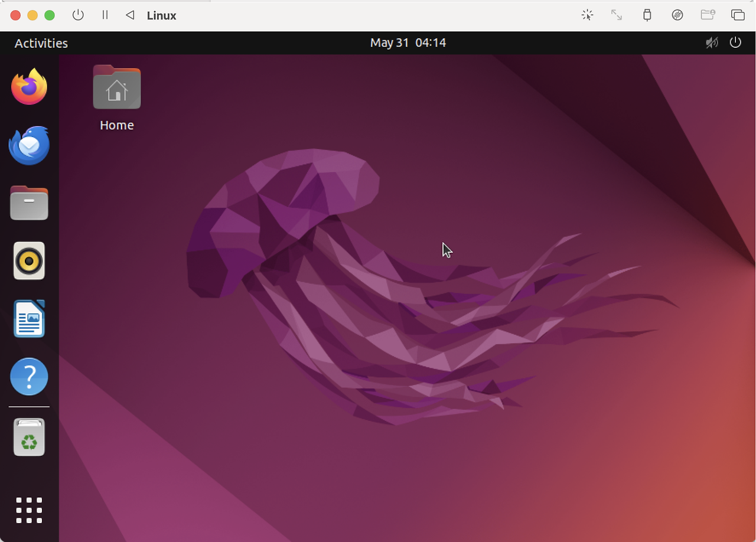
Task: Restart VM using the left triangle icon
Action: click(130, 15)
